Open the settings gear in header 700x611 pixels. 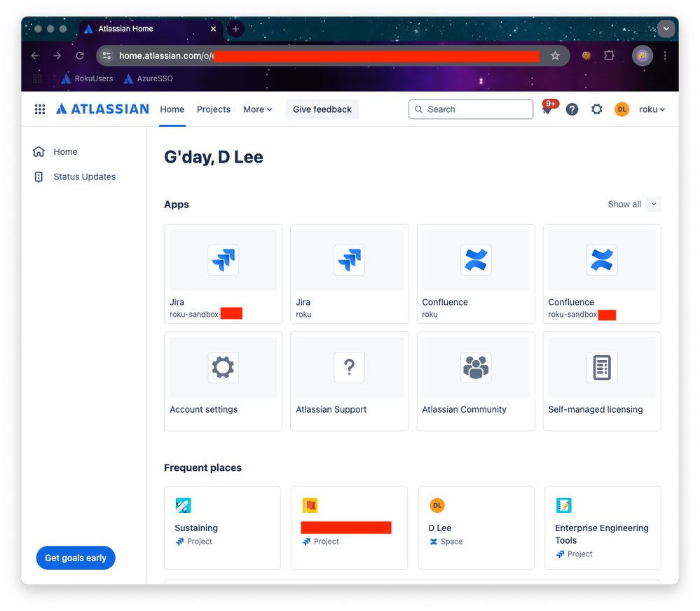[x=596, y=109]
